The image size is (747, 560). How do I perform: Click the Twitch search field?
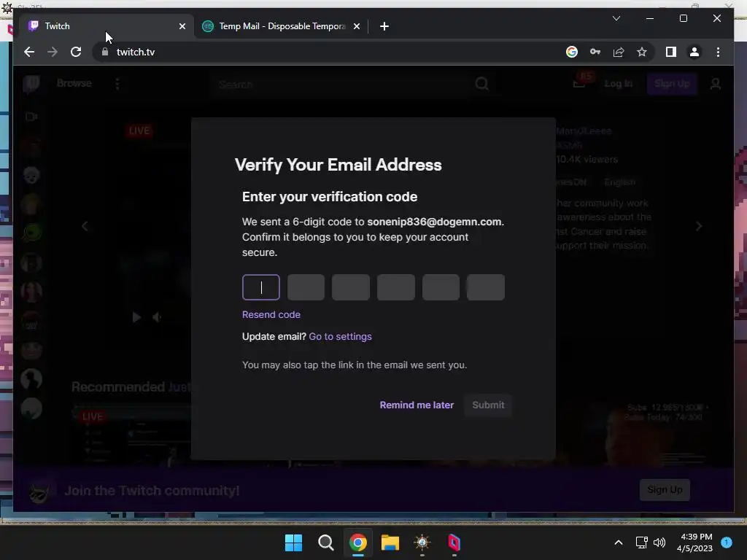341,85
